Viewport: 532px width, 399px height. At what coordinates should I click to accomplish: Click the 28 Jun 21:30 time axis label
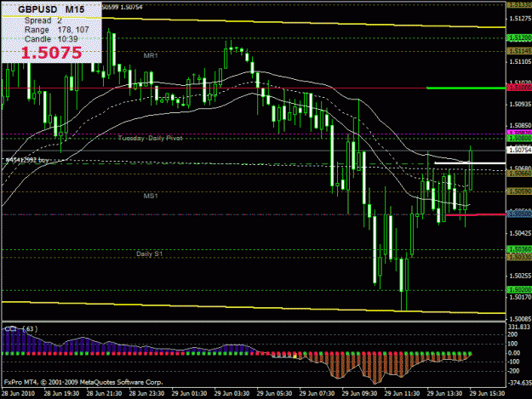(x=104, y=394)
